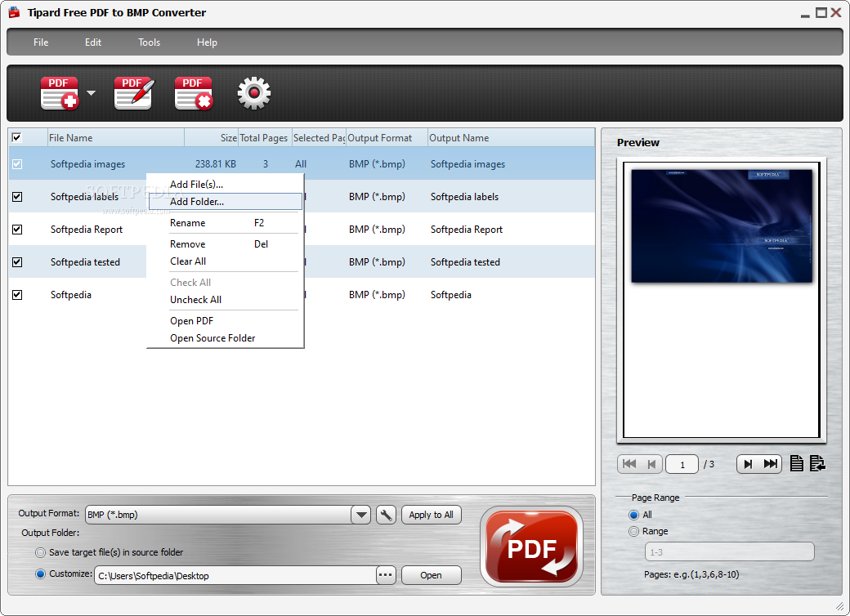Go to the next preview page
This screenshot has width=850, height=616.
click(748, 464)
